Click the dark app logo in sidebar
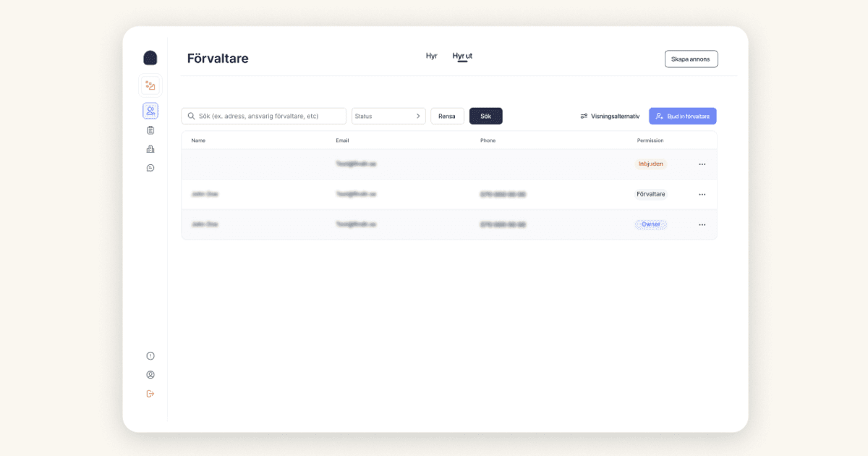The height and width of the screenshot is (456, 868). click(x=150, y=58)
